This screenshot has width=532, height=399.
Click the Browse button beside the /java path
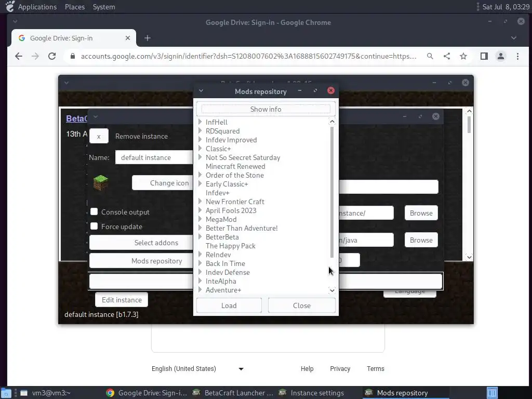pos(421,240)
